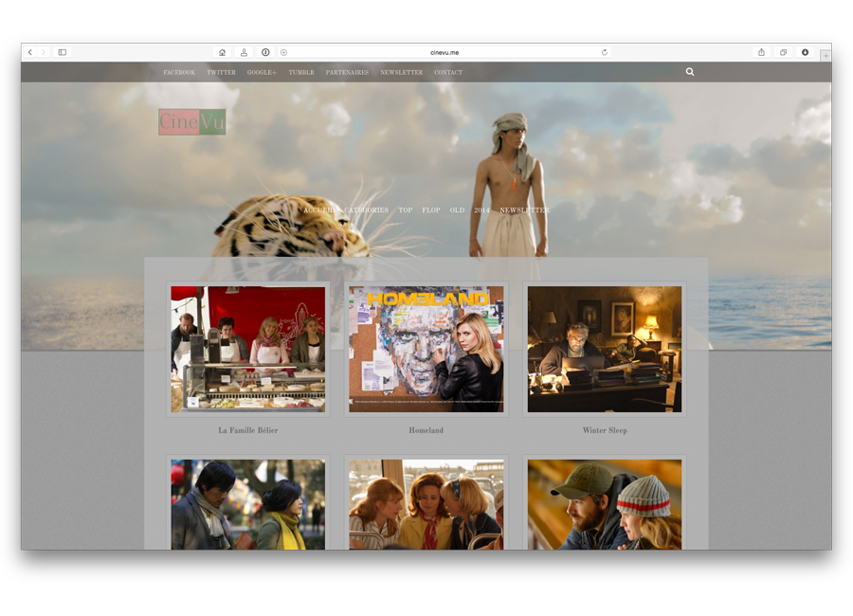The width and height of the screenshot is (853, 616).
Task: Open the site search magnifier icon
Action: [690, 72]
